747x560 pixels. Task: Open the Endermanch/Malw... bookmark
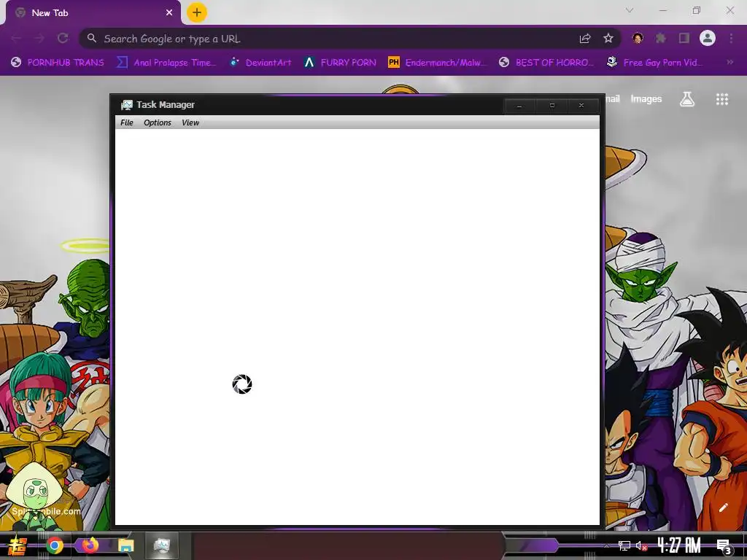438,63
